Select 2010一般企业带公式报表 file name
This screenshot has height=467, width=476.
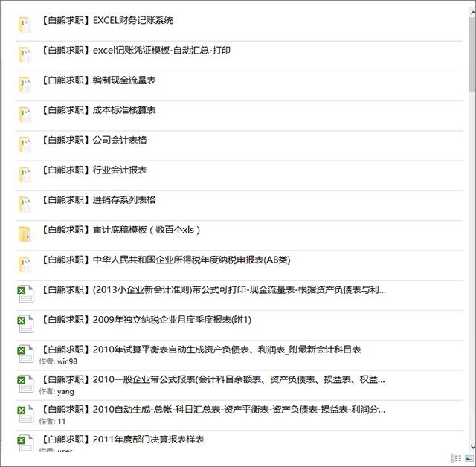point(212,379)
